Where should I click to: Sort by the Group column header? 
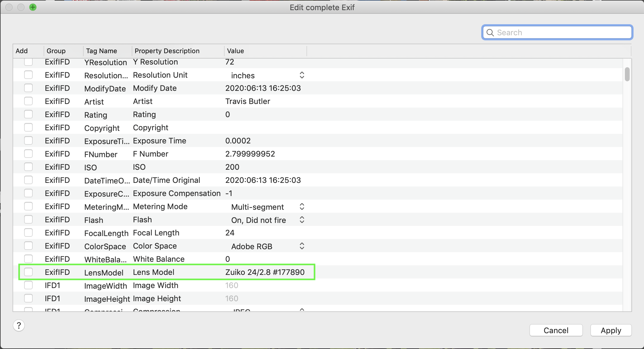(x=63, y=51)
